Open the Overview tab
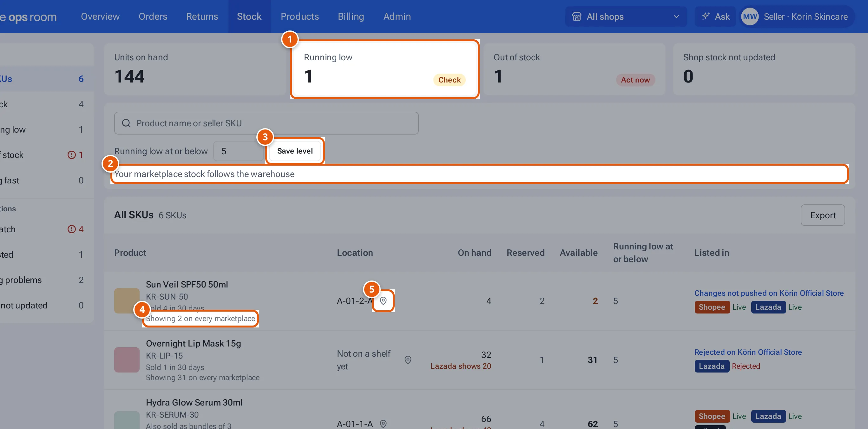Image resolution: width=868 pixels, height=429 pixels. [x=100, y=16]
